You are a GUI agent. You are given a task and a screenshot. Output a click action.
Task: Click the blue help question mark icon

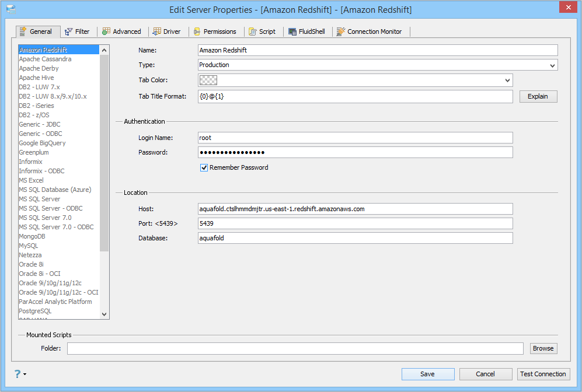pyautogui.click(x=17, y=373)
